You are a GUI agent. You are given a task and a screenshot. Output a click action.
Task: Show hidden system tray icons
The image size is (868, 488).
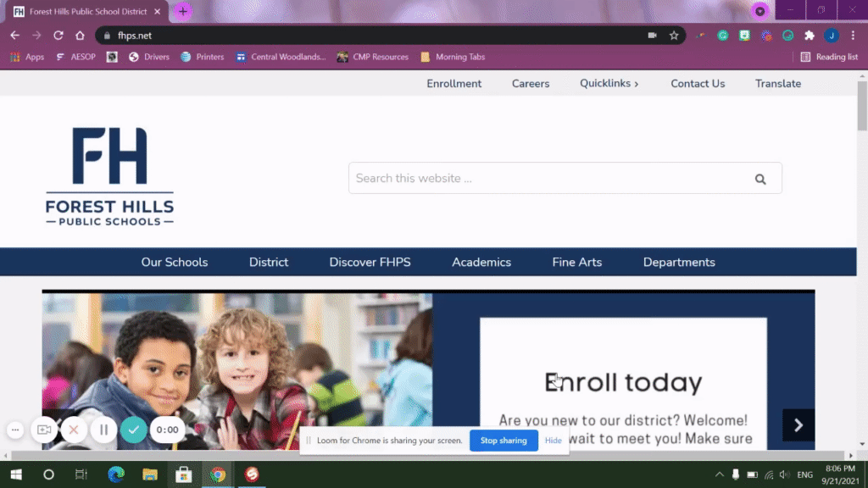719,474
